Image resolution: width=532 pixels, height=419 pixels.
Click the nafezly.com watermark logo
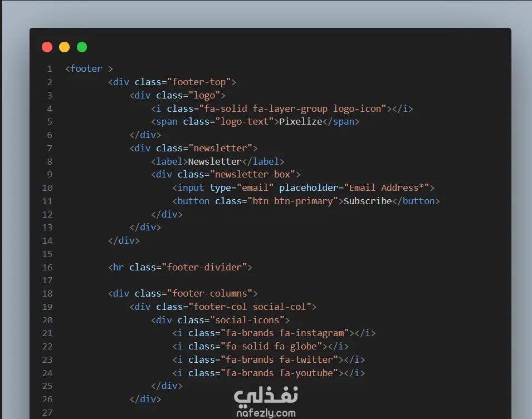[x=266, y=402]
